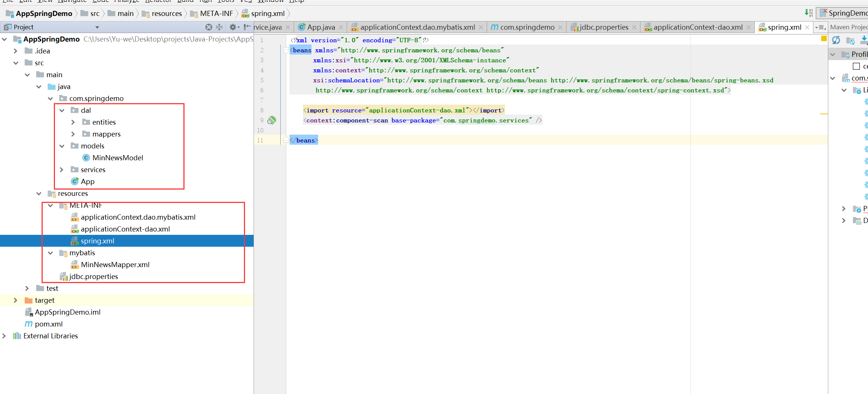Select MinNewsMapper.xml under mybatis folder

tap(115, 265)
